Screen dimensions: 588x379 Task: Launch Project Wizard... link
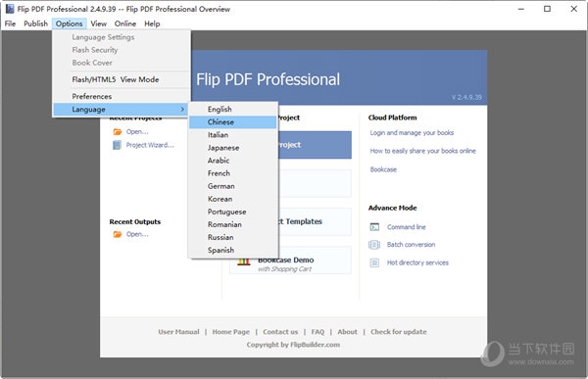click(x=150, y=145)
